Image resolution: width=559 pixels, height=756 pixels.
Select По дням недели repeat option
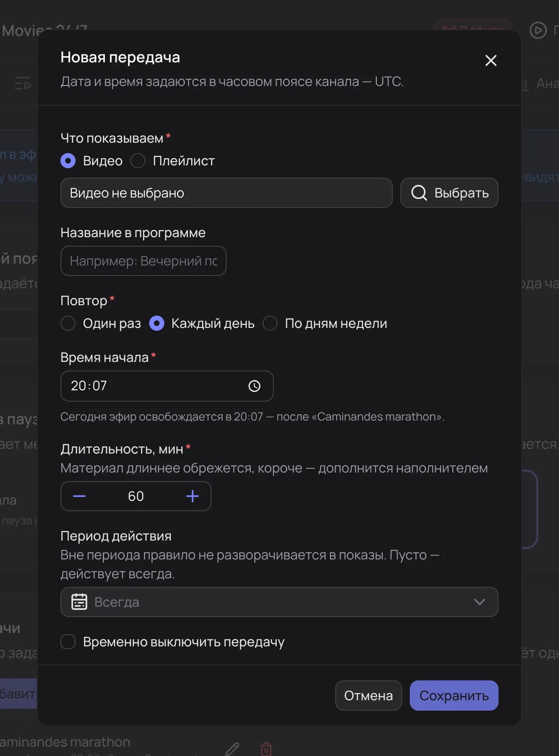coord(270,324)
